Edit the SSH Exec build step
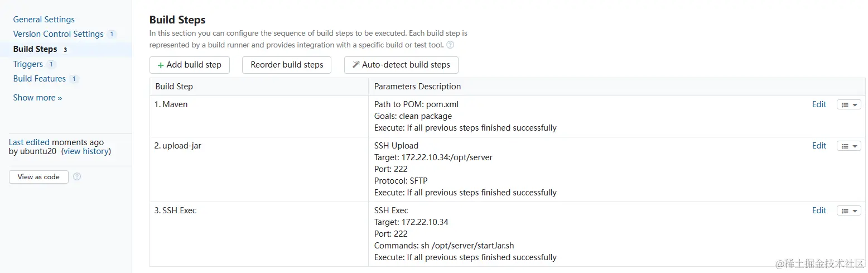Viewport: 868px width, 273px height. (x=819, y=210)
